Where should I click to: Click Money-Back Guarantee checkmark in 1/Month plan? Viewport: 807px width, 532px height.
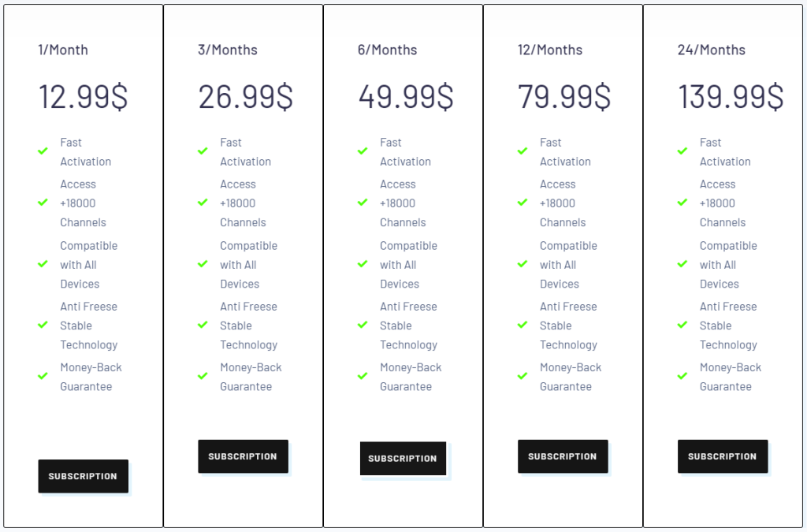click(43, 376)
